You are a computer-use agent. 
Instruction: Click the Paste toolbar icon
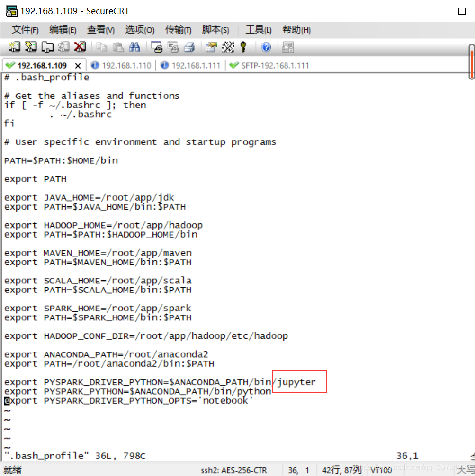coord(118,47)
